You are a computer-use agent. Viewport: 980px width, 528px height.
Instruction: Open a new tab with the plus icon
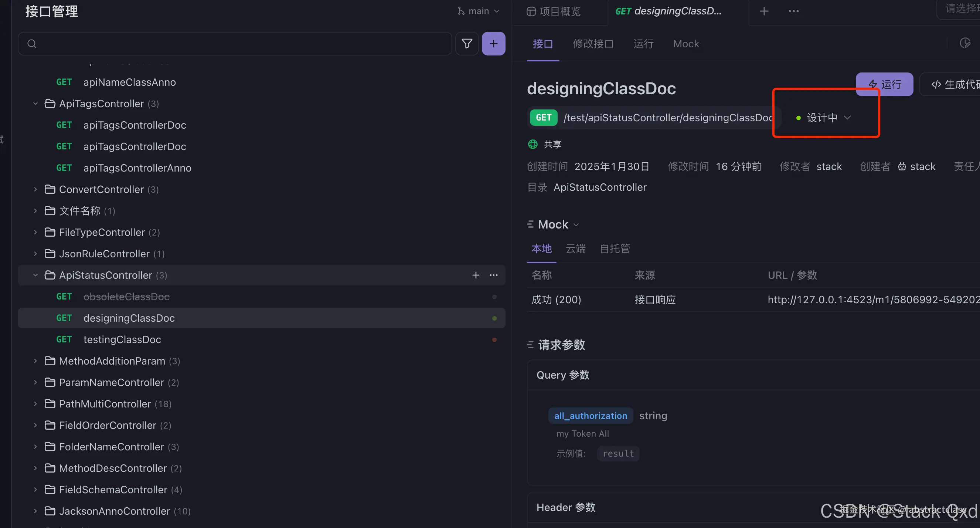tap(764, 11)
